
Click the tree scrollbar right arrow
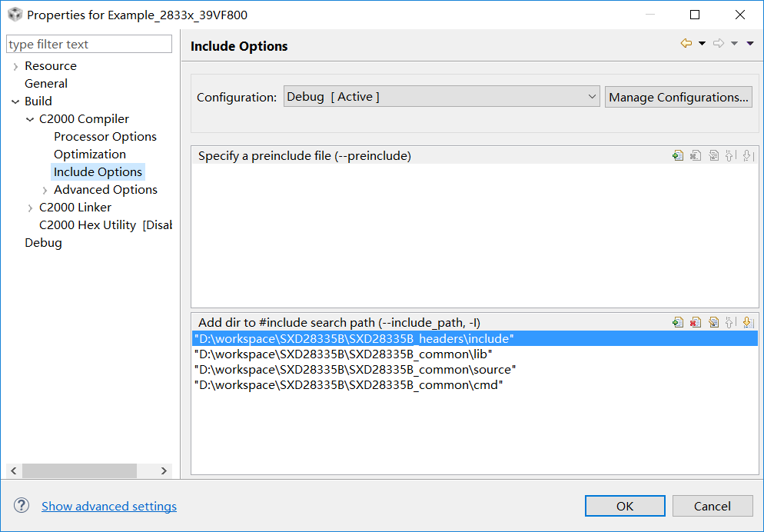pyautogui.click(x=164, y=470)
